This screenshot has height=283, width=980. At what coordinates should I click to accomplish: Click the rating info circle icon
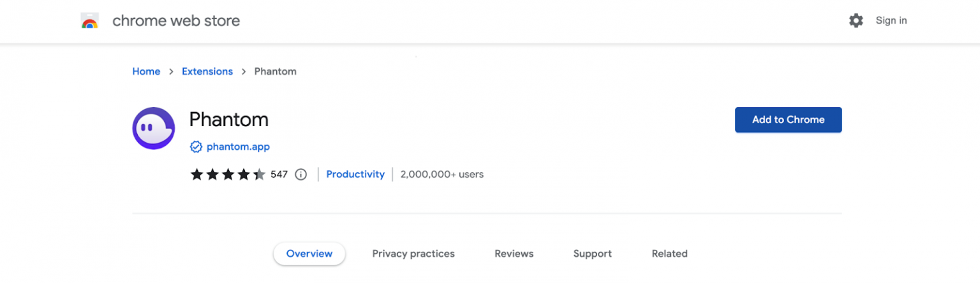301,175
